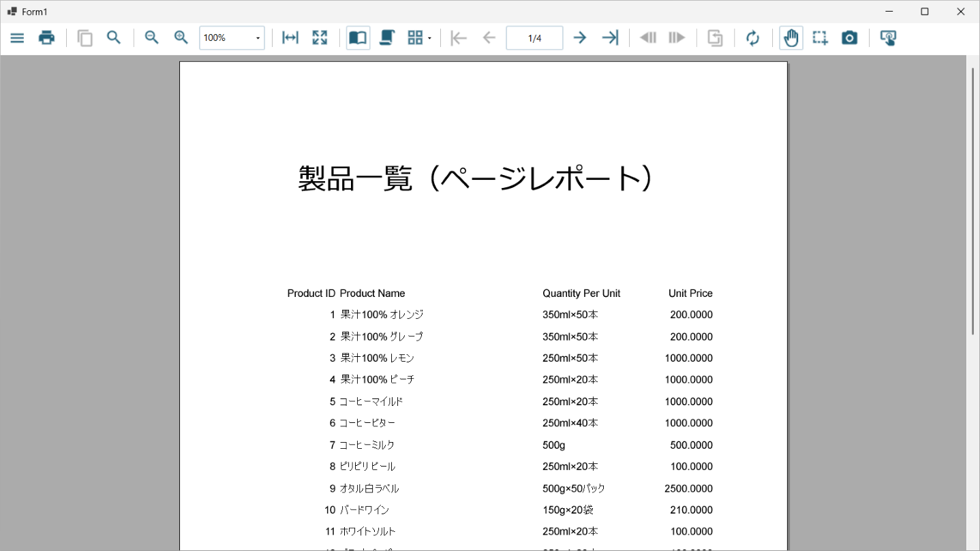
Task: Click the vertical scrollbar thumb
Action: 973,201
